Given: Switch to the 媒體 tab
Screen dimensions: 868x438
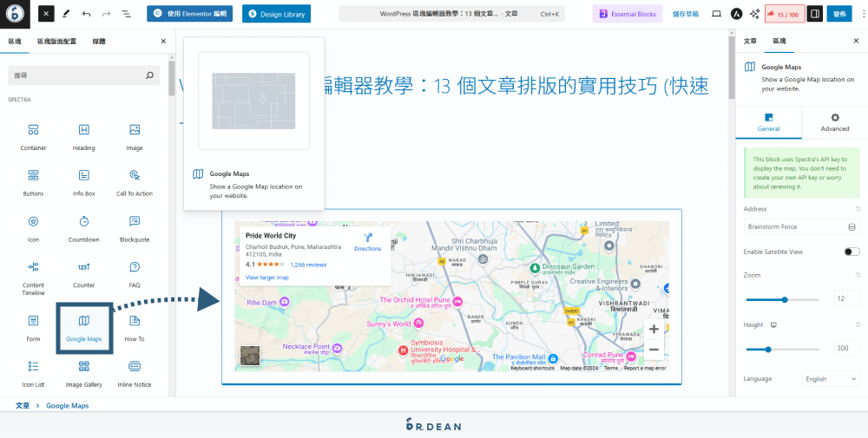Looking at the screenshot, I should click(99, 41).
